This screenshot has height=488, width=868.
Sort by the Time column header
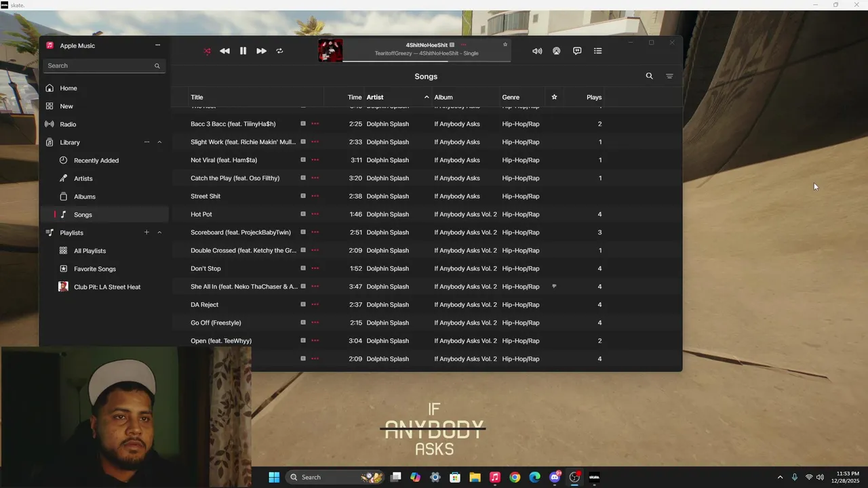(355, 97)
